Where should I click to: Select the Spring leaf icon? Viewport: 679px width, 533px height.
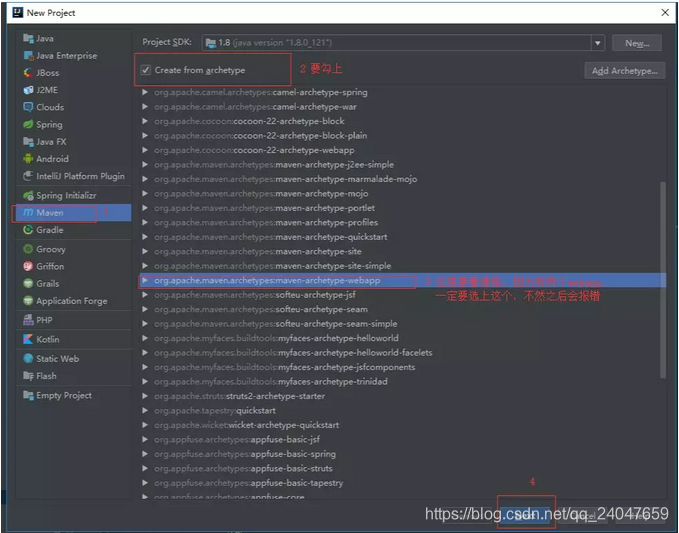pyautogui.click(x=28, y=125)
